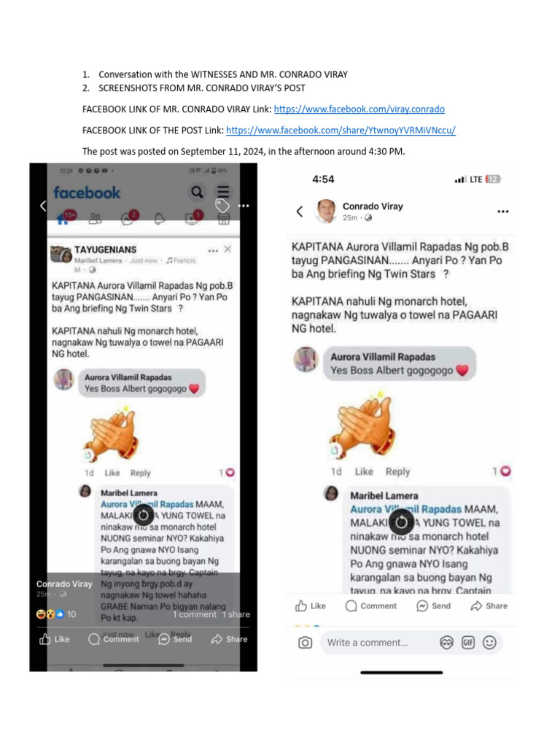Tap Comment button in right screenshot
Image resolution: width=560 pixels, height=747 pixels.
coord(370,606)
